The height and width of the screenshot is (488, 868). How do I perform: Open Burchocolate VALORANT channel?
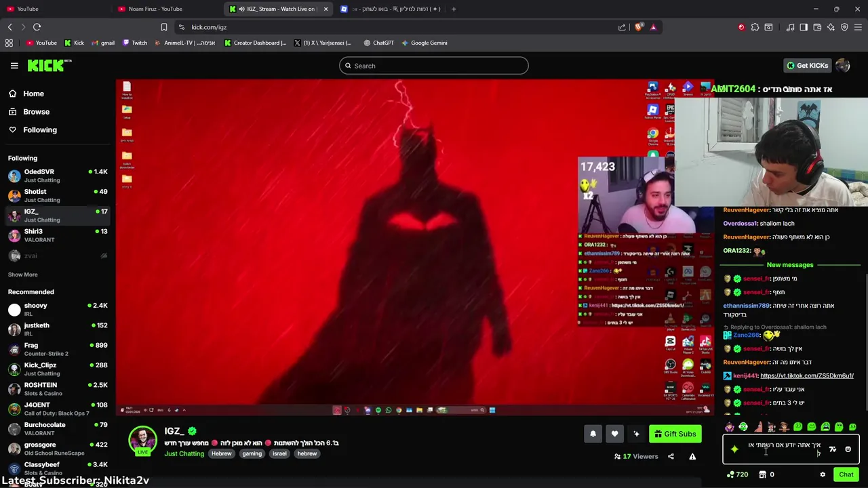[58, 428]
